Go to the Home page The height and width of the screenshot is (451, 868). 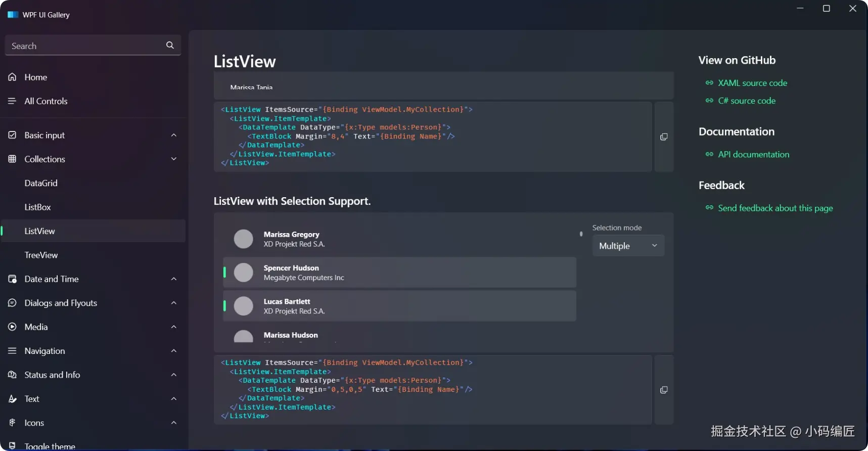point(93,77)
